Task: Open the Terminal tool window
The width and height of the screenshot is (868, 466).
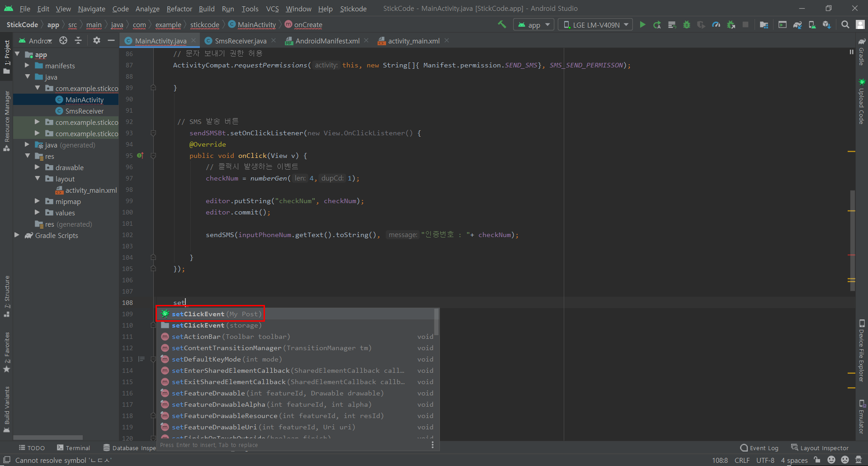Action: [73, 448]
